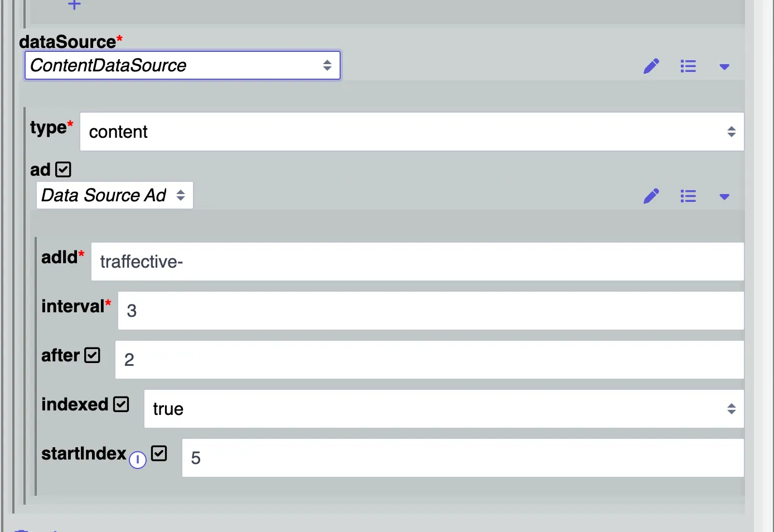Click the after value input field

click(x=429, y=360)
